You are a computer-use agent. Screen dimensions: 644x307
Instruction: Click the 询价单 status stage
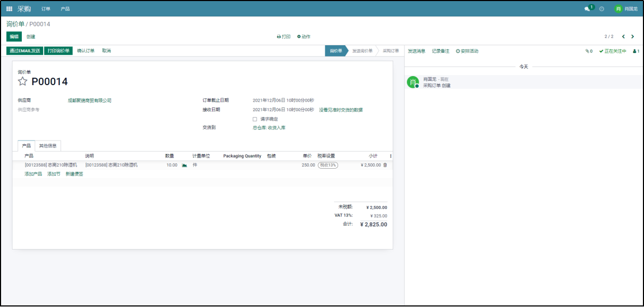(x=336, y=51)
